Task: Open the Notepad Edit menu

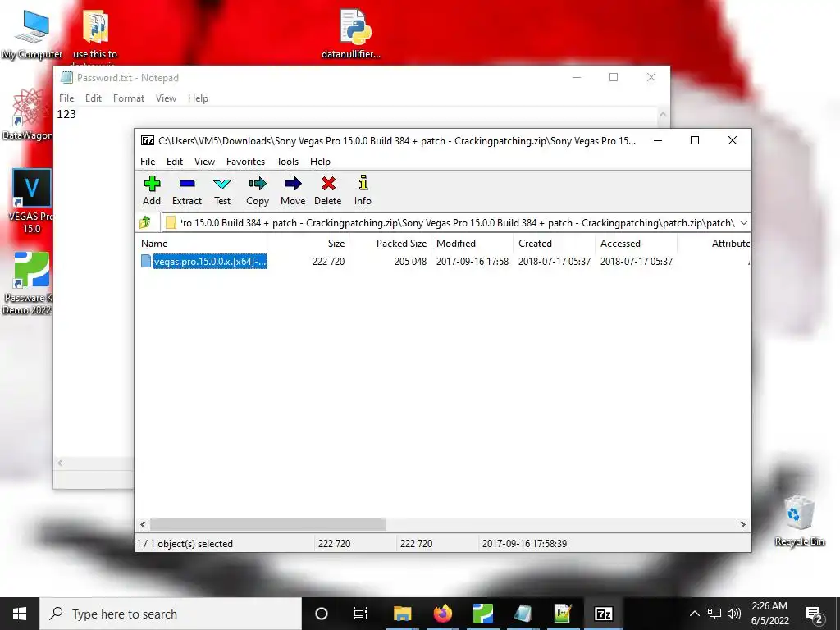Action: pyautogui.click(x=94, y=98)
